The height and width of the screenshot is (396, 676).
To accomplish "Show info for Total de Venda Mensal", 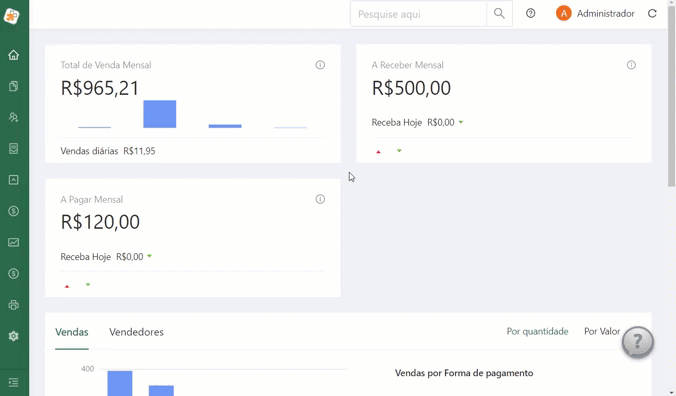I will pos(320,65).
